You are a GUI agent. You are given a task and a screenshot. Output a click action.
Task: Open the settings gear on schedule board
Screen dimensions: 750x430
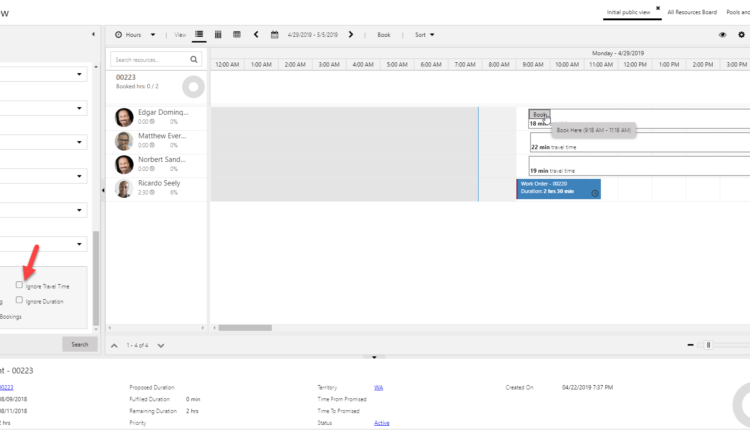coord(741,34)
